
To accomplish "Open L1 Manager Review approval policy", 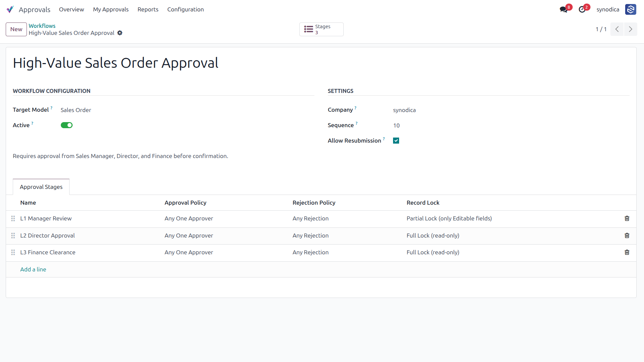I will (x=189, y=218).
